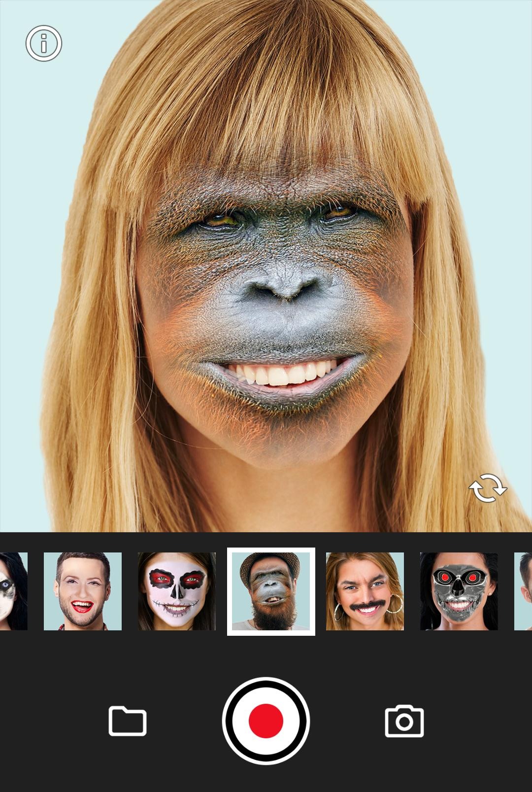Open the info button in the top corner
Image resolution: width=532 pixels, height=792 pixels.
click(x=44, y=43)
